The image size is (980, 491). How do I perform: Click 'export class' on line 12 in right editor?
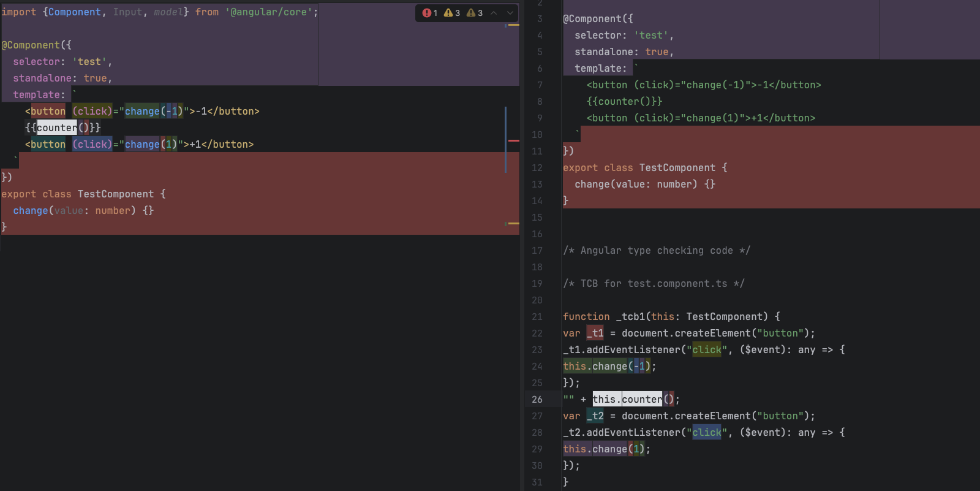point(598,167)
